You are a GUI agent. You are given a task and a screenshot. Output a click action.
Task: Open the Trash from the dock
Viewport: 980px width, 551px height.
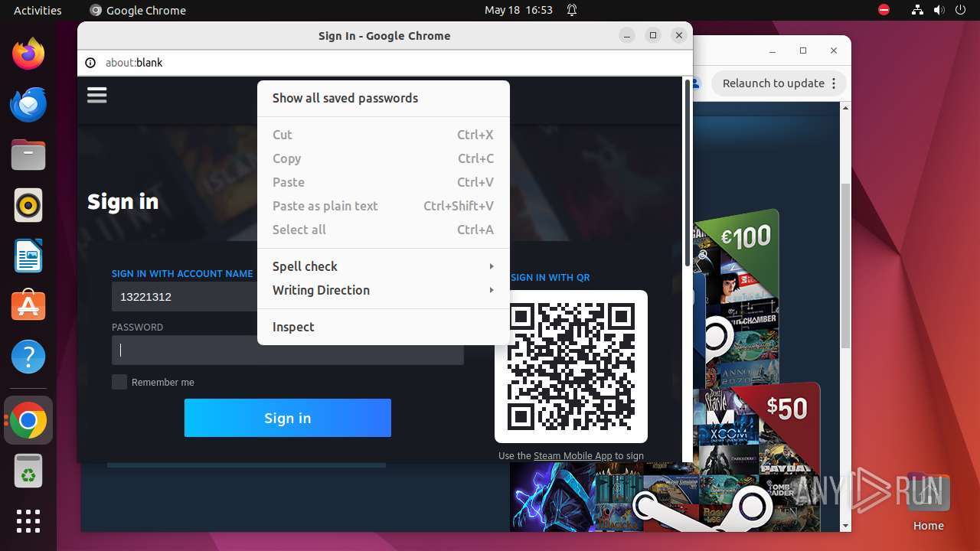[28, 471]
